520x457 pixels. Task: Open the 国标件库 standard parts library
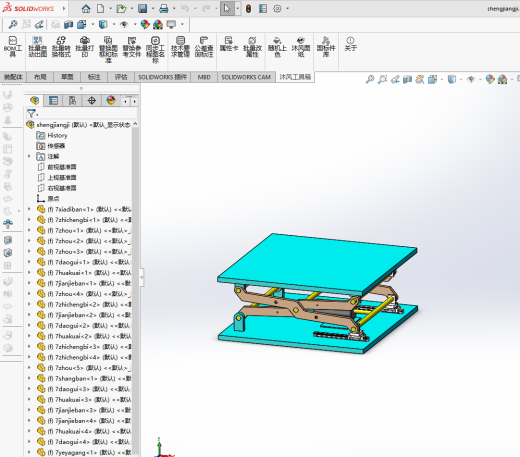pyautogui.click(x=326, y=46)
